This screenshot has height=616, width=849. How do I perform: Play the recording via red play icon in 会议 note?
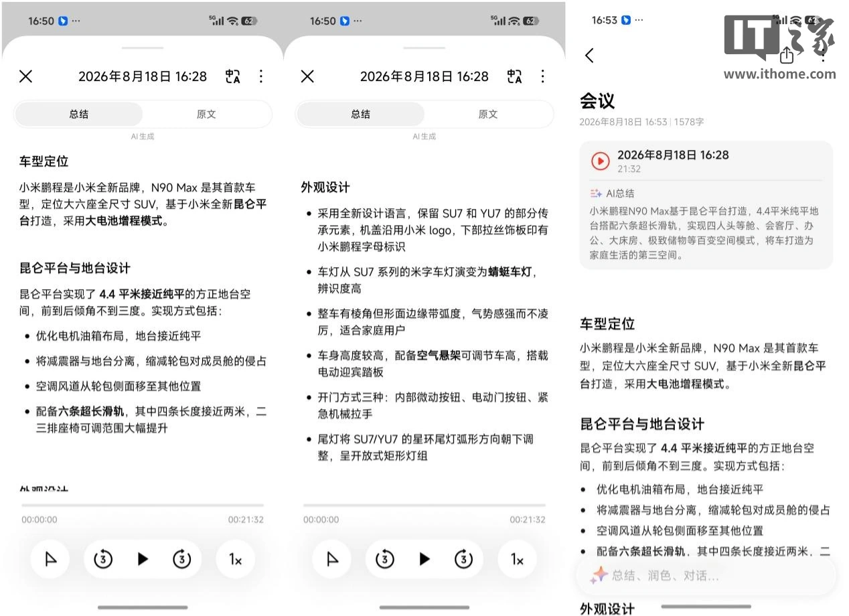[x=600, y=161]
